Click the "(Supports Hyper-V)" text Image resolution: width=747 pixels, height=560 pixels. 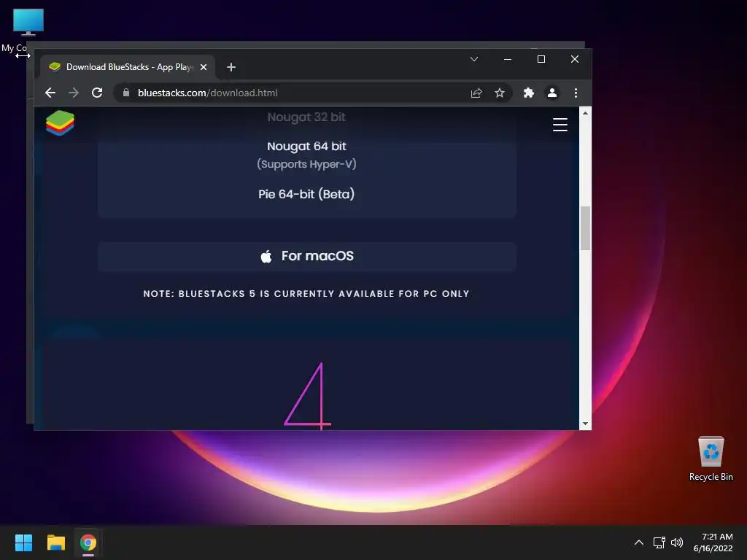[306, 164]
